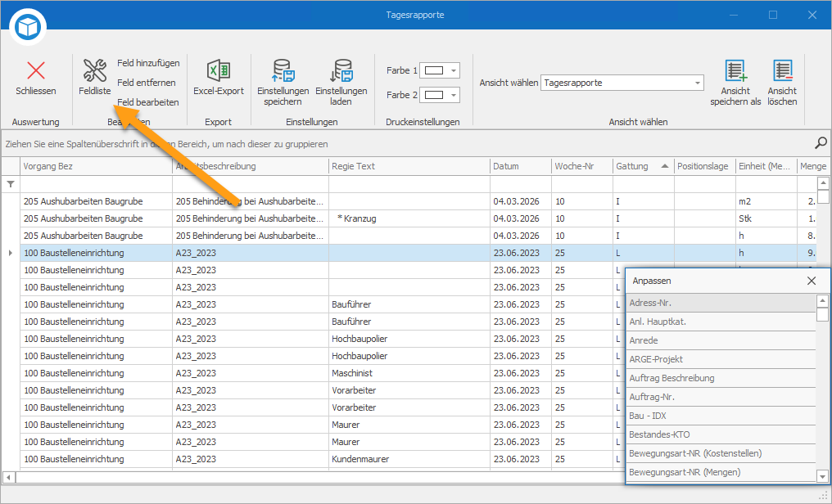The image size is (832, 504).
Task: Click the filter row funnel icon
Action: tap(11, 184)
